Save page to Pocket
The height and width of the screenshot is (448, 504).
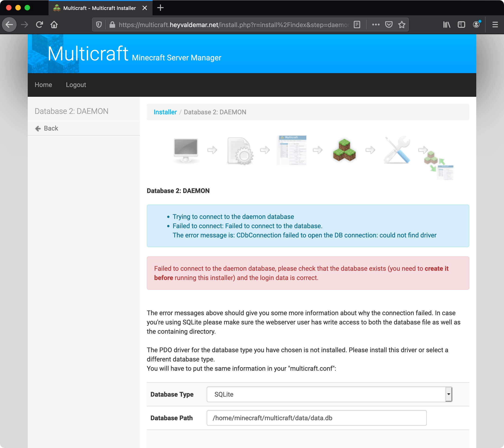389,25
